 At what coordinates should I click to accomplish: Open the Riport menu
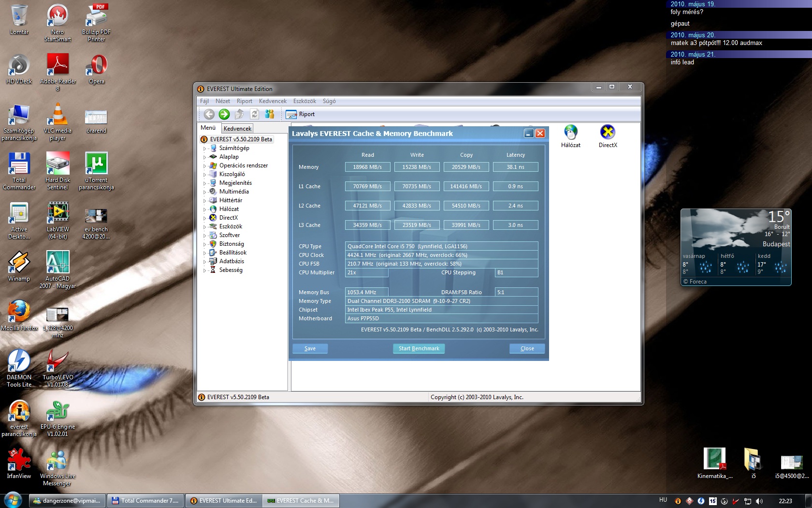(x=245, y=101)
